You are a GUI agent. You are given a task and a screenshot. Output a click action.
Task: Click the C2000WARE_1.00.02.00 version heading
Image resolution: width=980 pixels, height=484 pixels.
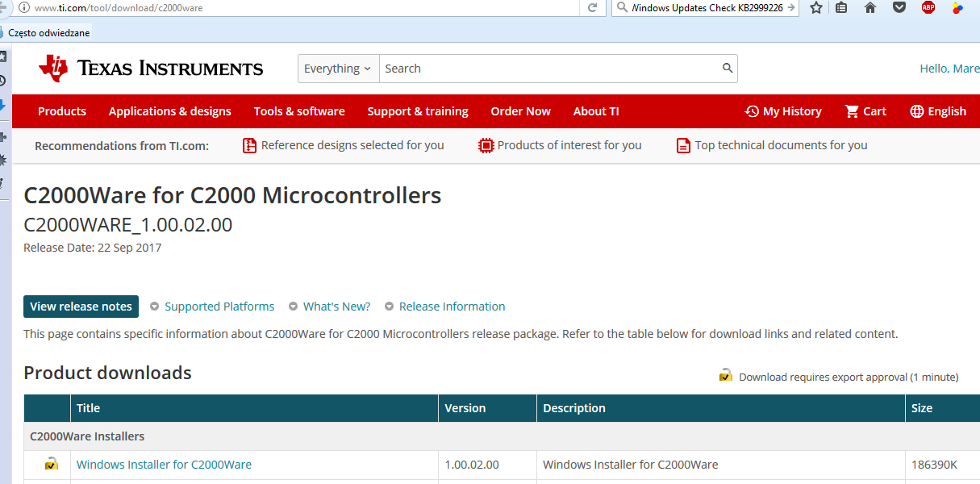tap(128, 225)
